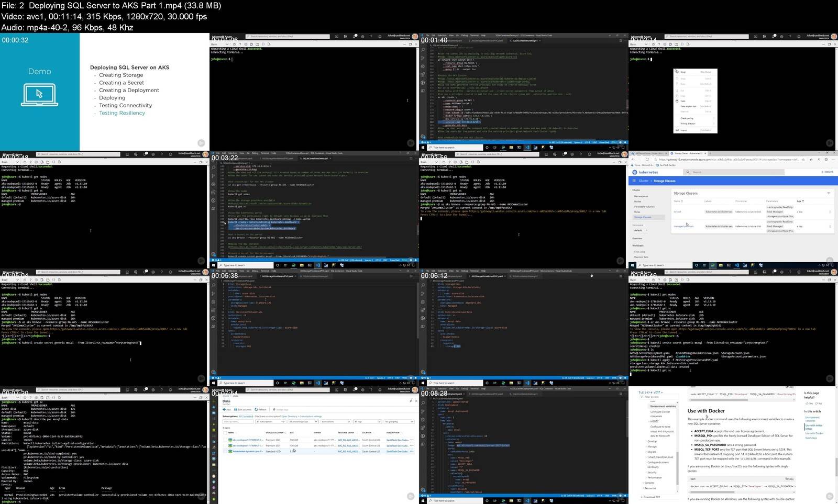
Task: Open the All resource groups dropdown
Action: point(303,421)
